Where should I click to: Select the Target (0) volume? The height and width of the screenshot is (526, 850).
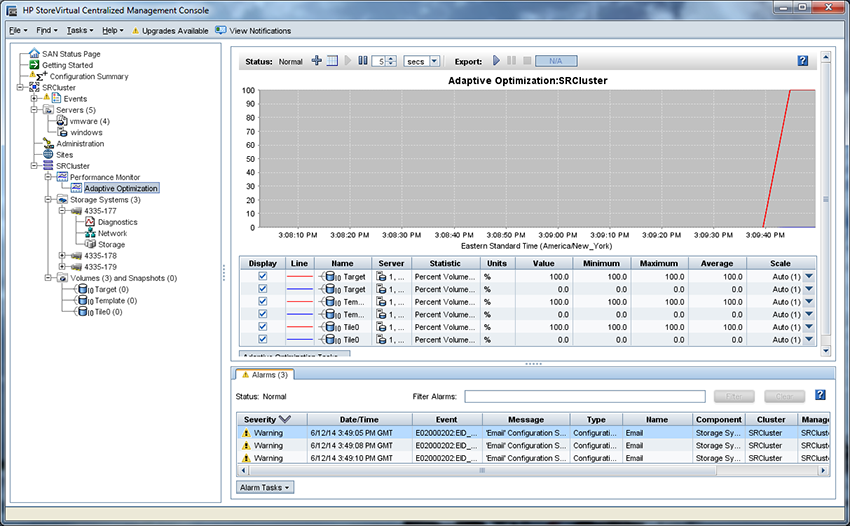[x=111, y=290]
